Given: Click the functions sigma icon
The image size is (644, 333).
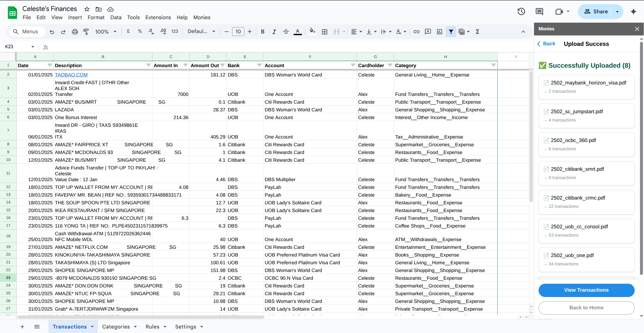Looking at the screenshot, I should [x=477, y=32].
